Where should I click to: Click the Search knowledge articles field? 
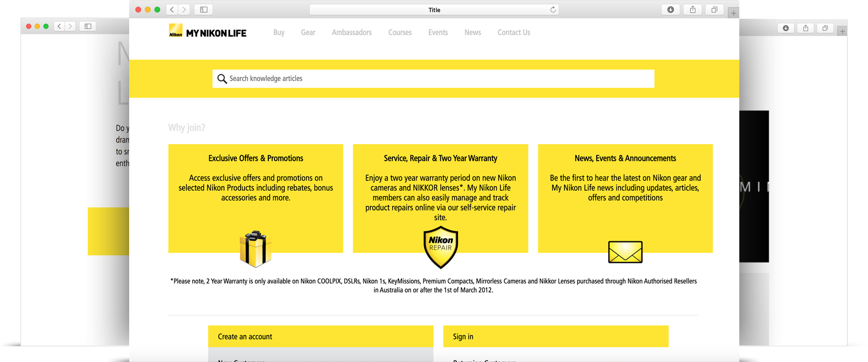pyautogui.click(x=433, y=79)
